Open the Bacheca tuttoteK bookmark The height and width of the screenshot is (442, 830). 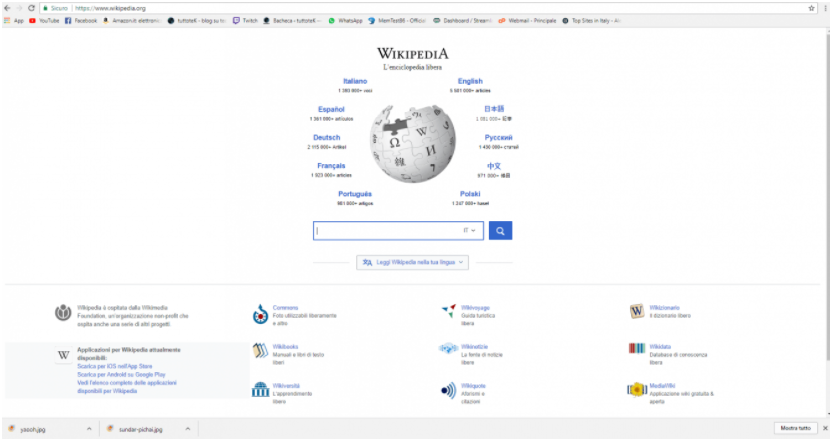[x=292, y=21]
